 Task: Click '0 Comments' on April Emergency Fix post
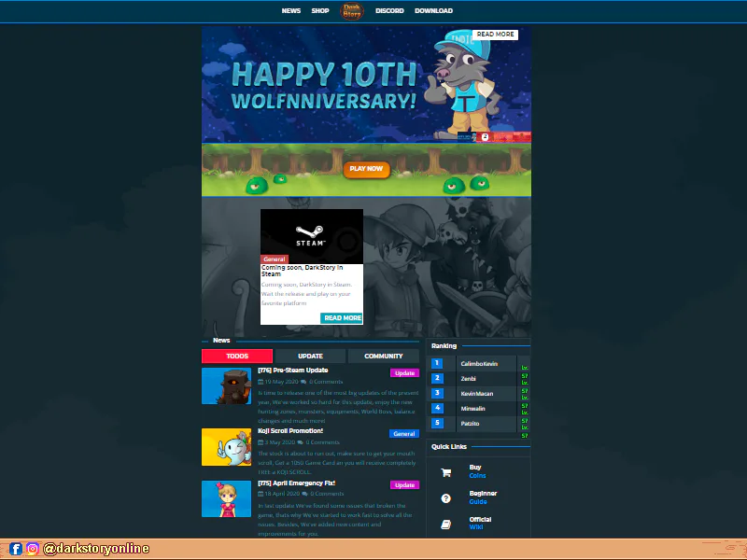point(327,494)
